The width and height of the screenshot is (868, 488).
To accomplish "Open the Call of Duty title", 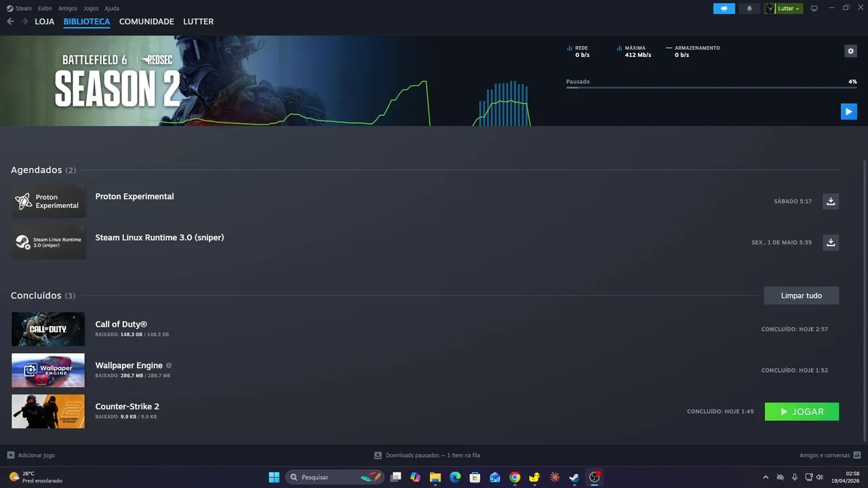I will pos(121,324).
